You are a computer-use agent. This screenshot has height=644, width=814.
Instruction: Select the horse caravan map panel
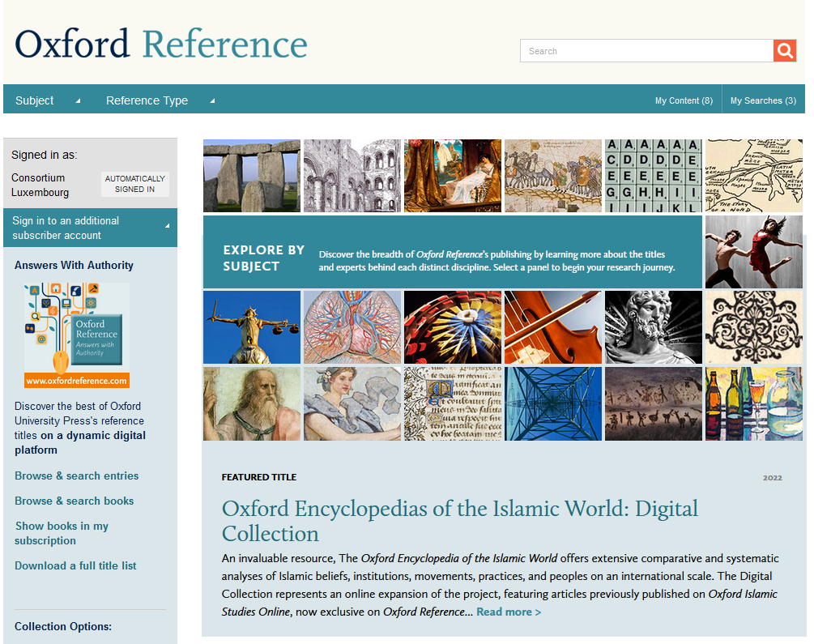point(553,176)
